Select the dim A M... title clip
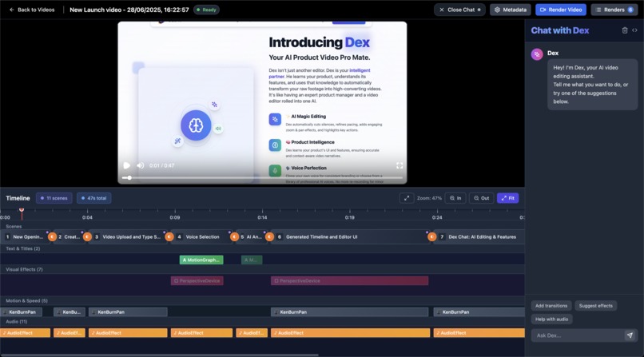This screenshot has height=357, width=644. [252, 260]
